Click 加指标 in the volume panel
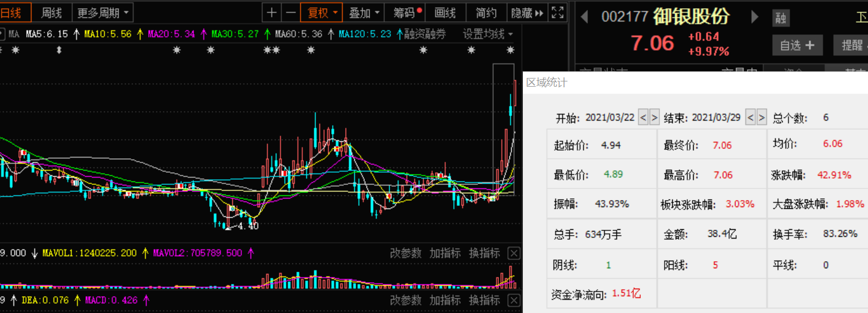The image size is (868, 313). pyautogui.click(x=445, y=253)
